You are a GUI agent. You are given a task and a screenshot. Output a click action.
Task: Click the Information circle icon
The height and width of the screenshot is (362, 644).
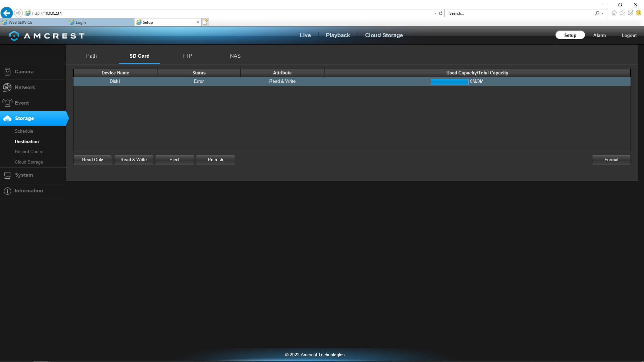[x=7, y=191]
